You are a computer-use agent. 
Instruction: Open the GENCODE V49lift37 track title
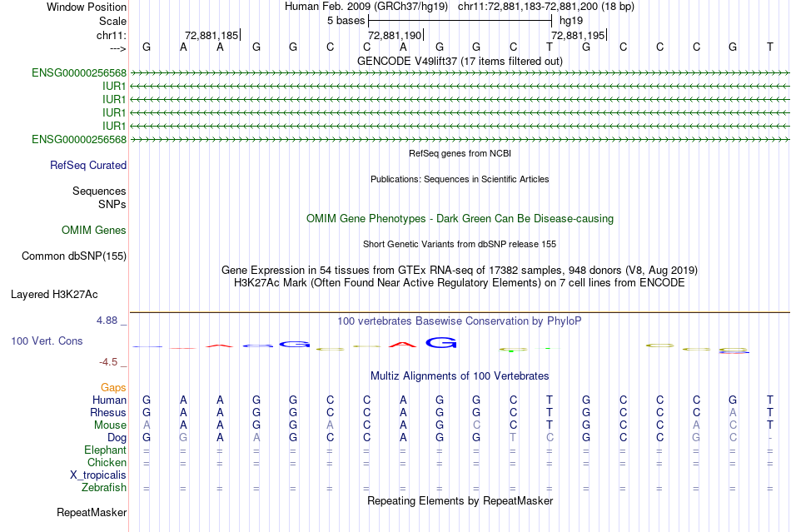(x=460, y=61)
